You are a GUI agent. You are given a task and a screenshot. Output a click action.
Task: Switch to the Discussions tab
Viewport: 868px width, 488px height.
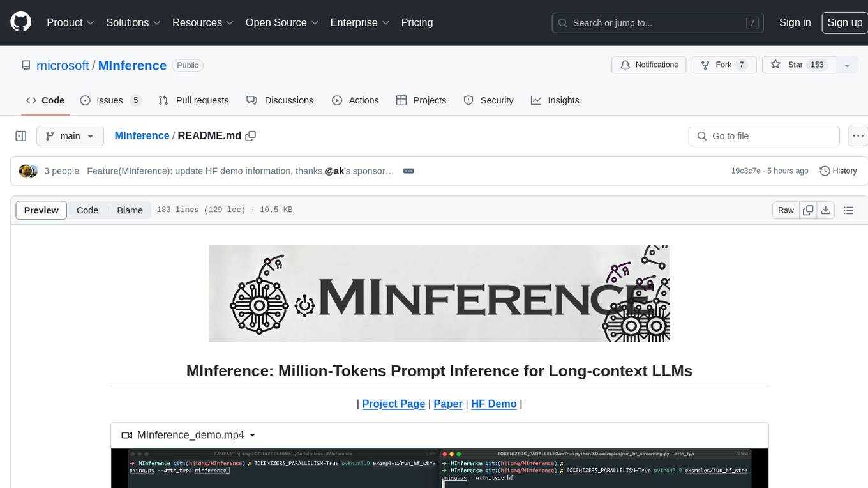[280, 100]
